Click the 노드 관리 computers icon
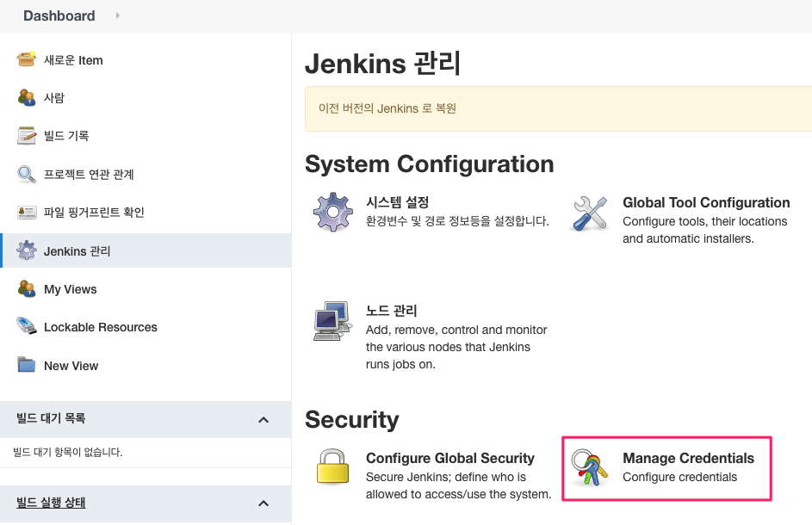The height and width of the screenshot is (525, 812). click(x=333, y=321)
